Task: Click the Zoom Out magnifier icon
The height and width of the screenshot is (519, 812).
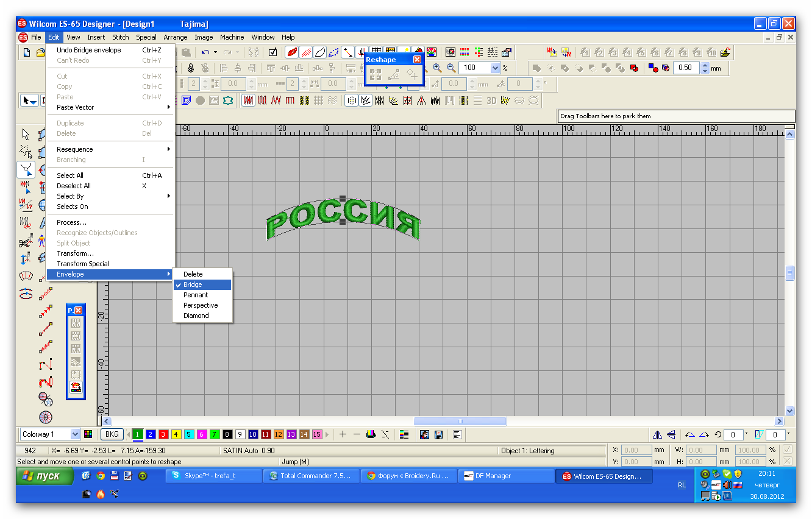Action: click(451, 68)
